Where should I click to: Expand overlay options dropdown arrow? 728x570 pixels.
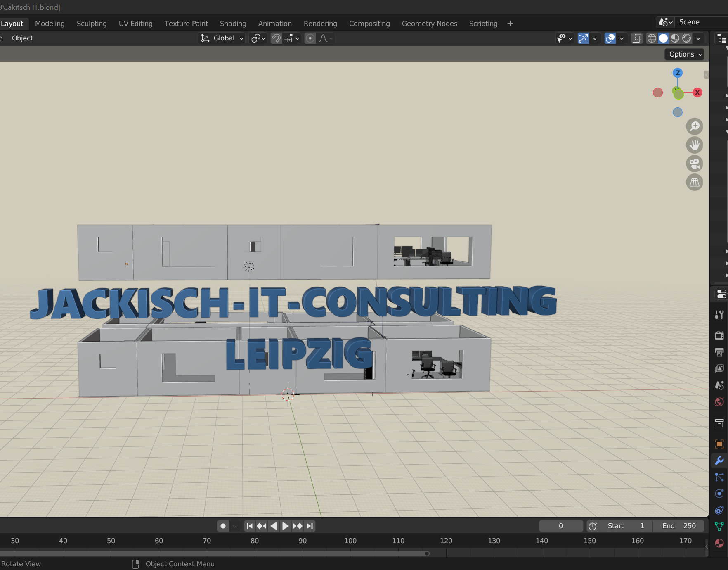pyautogui.click(x=622, y=38)
